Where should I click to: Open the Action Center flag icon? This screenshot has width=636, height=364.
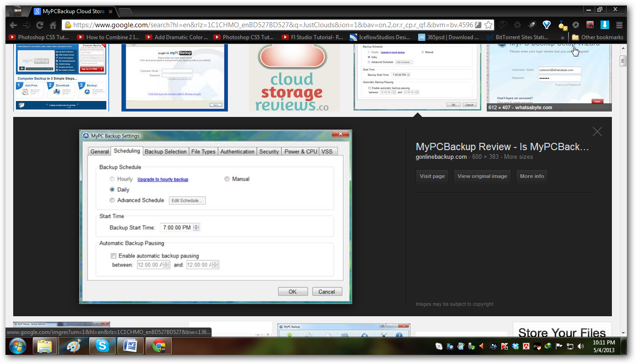(x=559, y=347)
